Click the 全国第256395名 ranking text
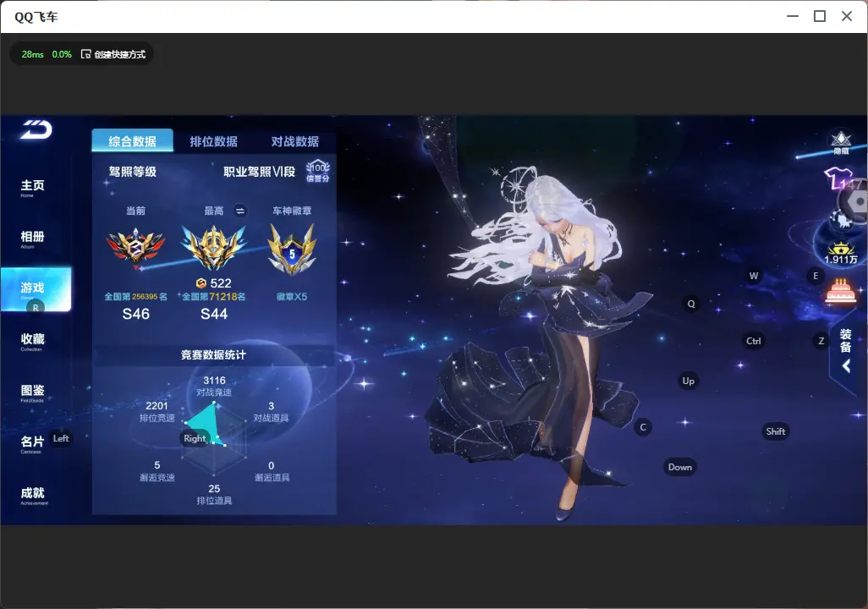 pyautogui.click(x=135, y=297)
